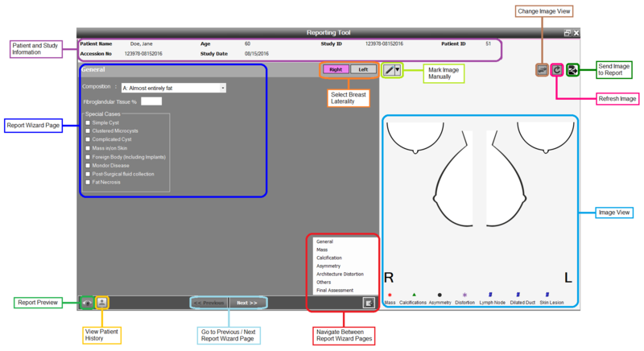Click the wizard page list icon
644x351 pixels.
pyautogui.click(x=368, y=303)
